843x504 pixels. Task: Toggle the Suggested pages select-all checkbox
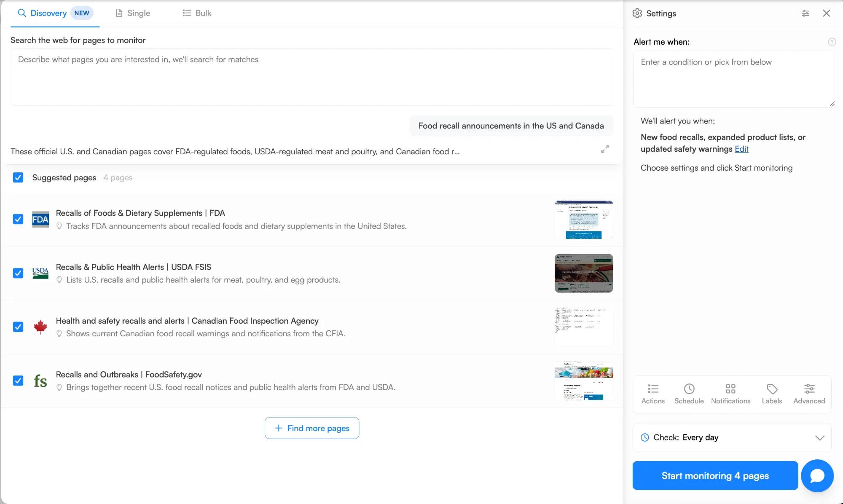(x=18, y=177)
